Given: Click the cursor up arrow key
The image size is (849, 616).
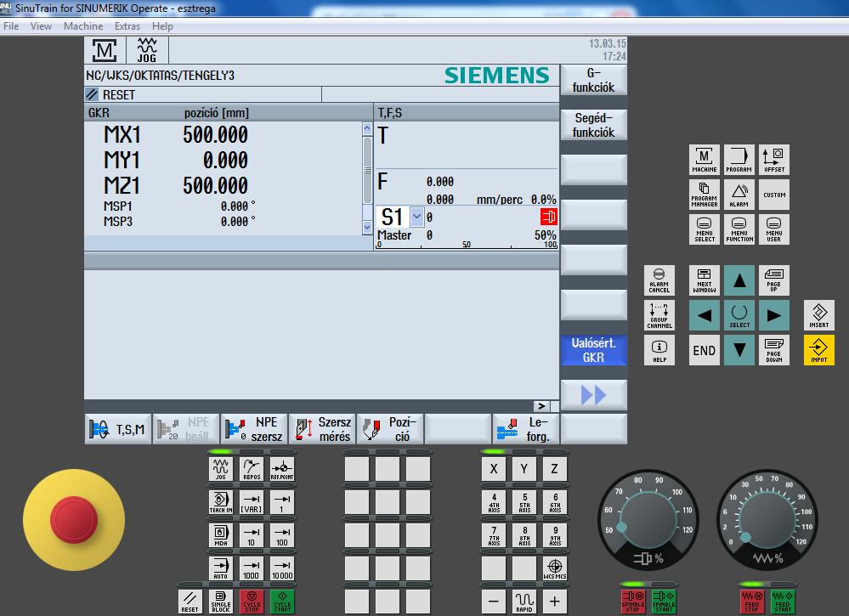Looking at the screenshot, I should click(739, 280).
